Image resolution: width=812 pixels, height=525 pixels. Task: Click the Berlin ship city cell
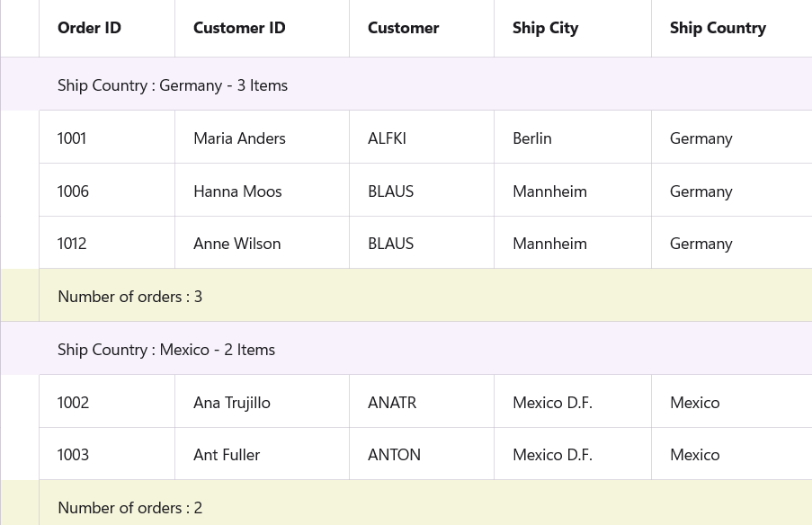(x=532, y=138)
